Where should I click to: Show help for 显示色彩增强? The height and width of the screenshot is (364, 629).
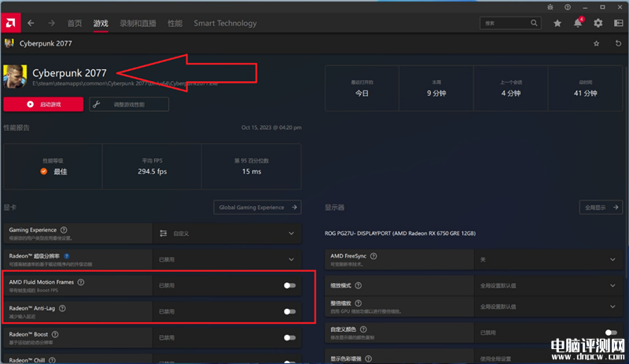[x=368, y=358]
